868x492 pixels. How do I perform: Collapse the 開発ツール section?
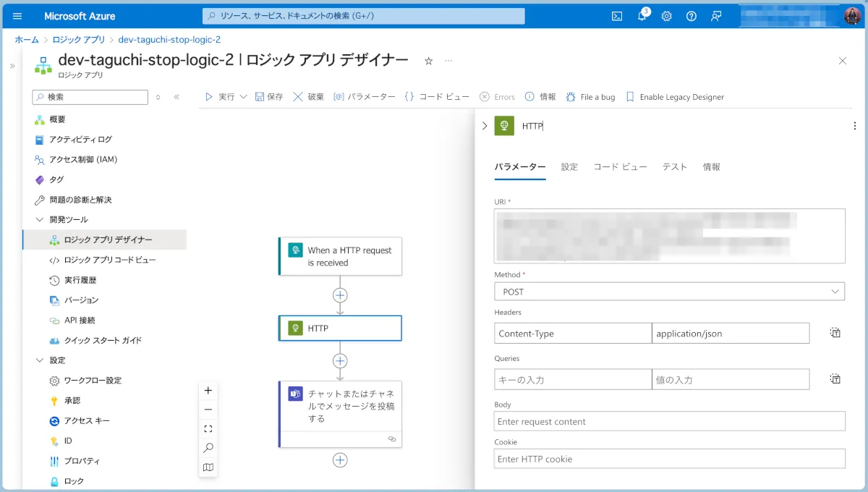point(39,219)
